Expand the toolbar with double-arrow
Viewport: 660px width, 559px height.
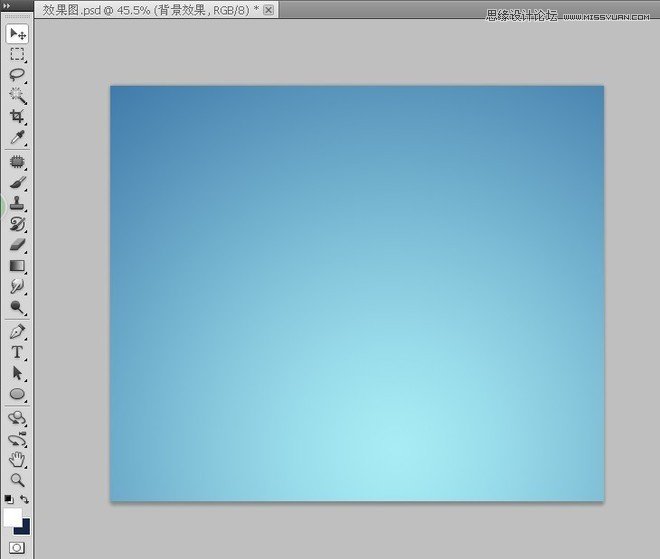pos(6,5)
